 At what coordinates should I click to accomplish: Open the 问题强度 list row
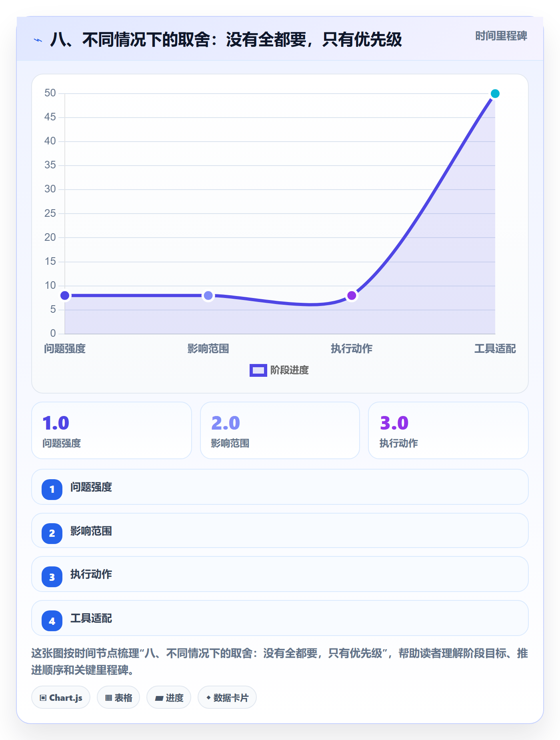pyautogui.click(x=280, y=487)
